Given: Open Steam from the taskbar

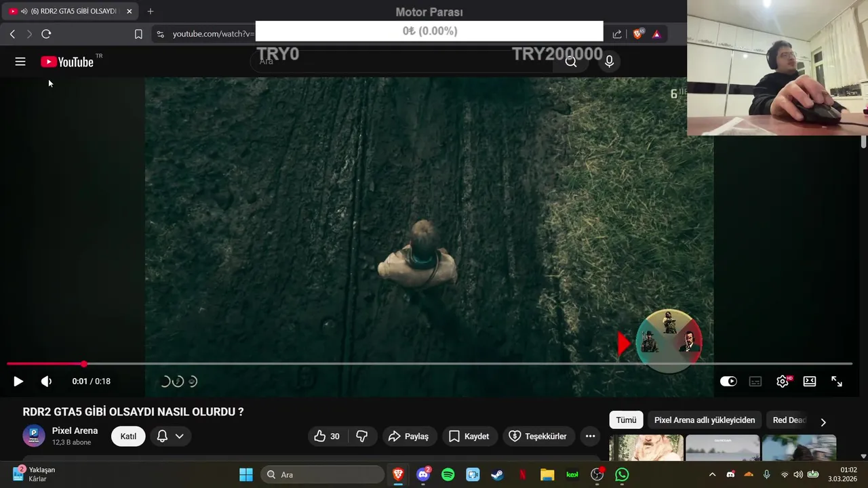Looking at the screenshot, I should click(498, 474).
